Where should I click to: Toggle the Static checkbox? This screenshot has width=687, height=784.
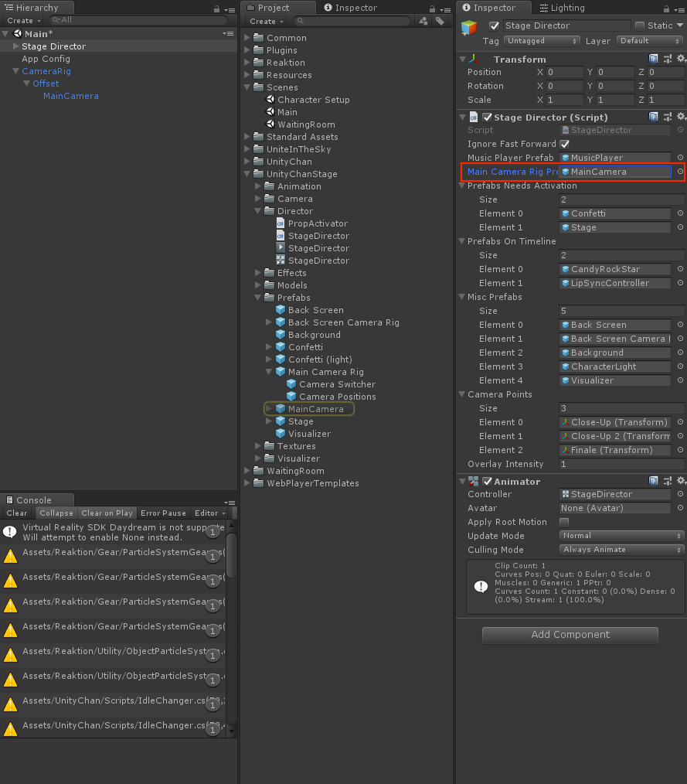tap(639, 26)
